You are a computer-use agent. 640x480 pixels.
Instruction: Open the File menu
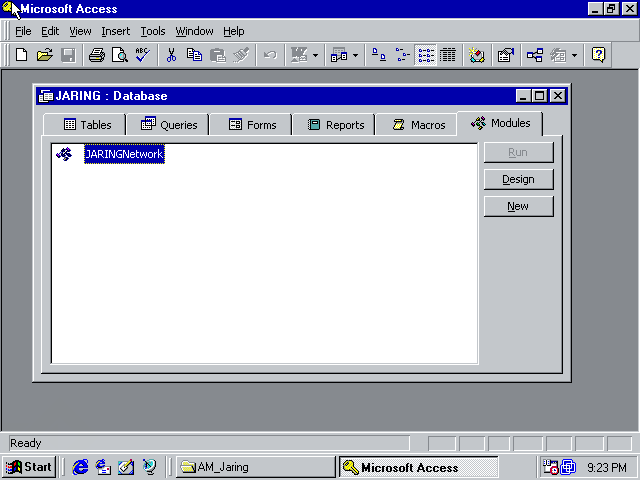tap(23, 31)
